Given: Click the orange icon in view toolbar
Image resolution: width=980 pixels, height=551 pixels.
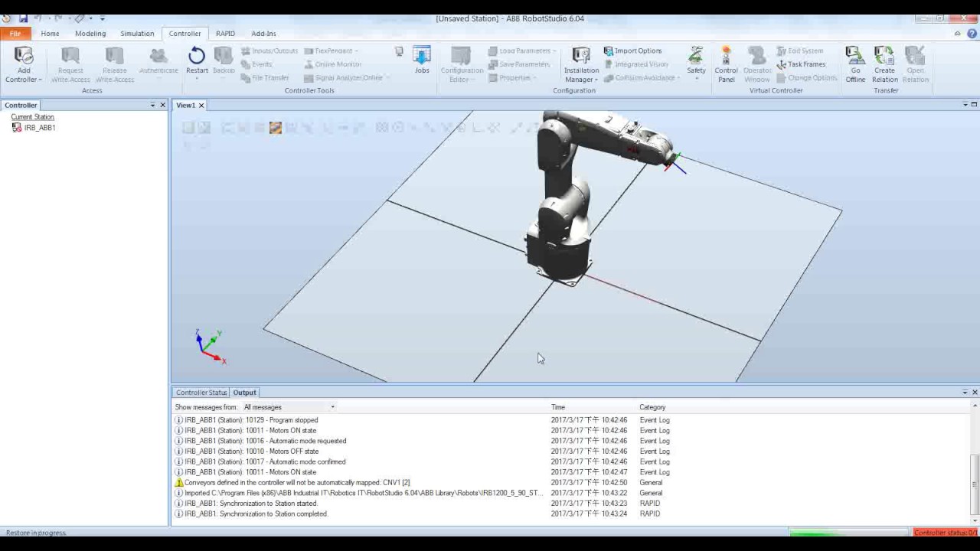Looking at the screenshot, I should coord(276,128).
